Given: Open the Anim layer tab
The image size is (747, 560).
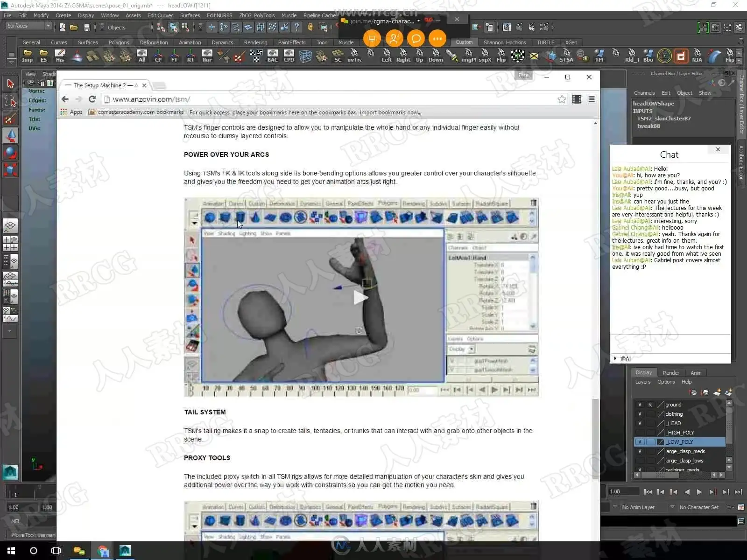Looking at the screenshot, I should coord(696,373).
